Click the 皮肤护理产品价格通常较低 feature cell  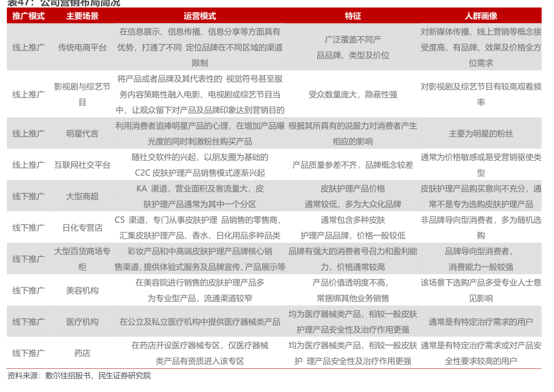(353, 196)
